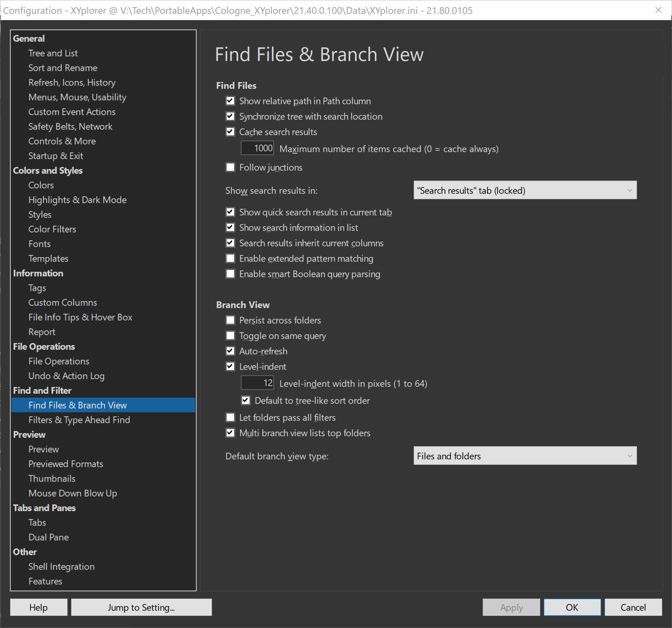Click the Jump to Setting button

pos(141,607)
